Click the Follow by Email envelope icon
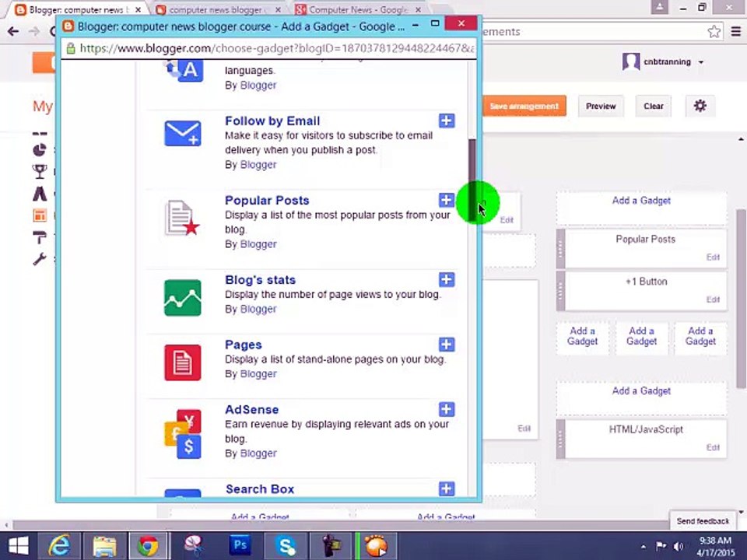Screen dimensions: 747x560 (x=182, y=133)
